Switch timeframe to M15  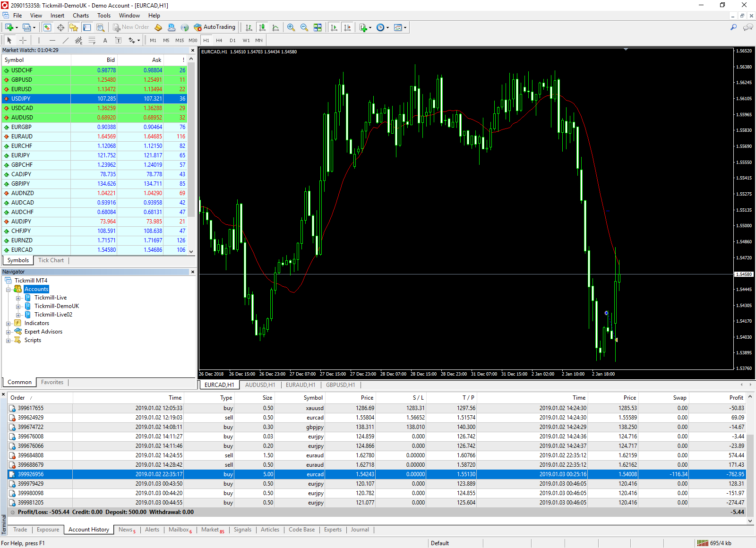tap(180, 41)
